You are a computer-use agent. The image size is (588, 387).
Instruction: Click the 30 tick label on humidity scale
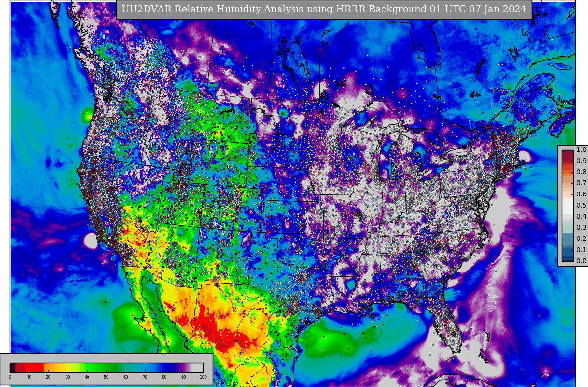[68, 377]
